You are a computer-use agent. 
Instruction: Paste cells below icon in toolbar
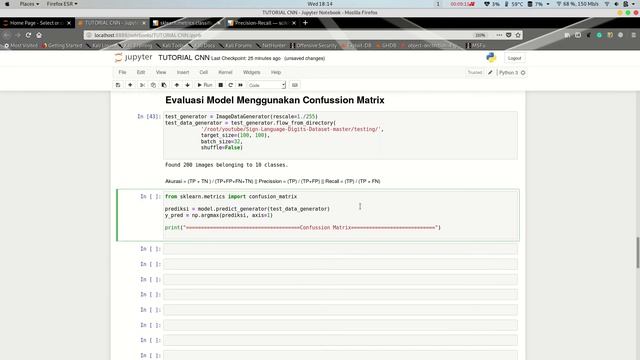pyautogui.click(x=164, y=85)
